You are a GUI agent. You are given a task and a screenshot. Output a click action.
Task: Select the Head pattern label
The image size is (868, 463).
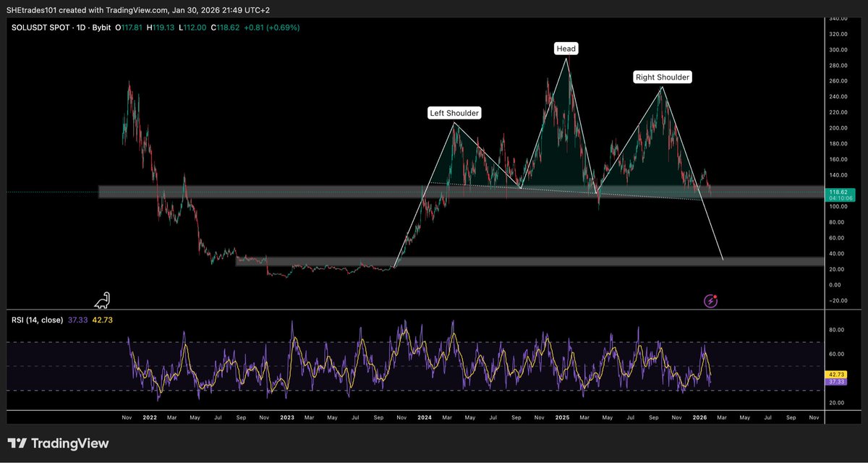pos(566,48)
